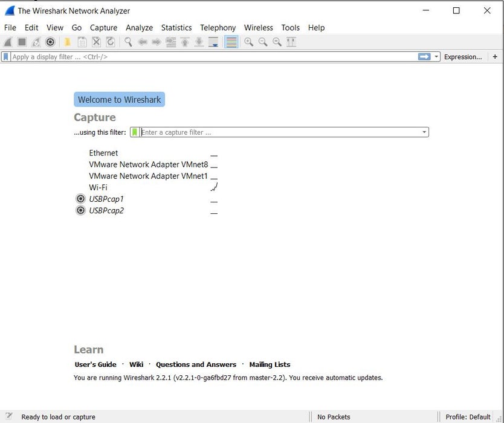Close this capture file with the X document icon
This screenshot has height=423, width=504.
point(96,42)
